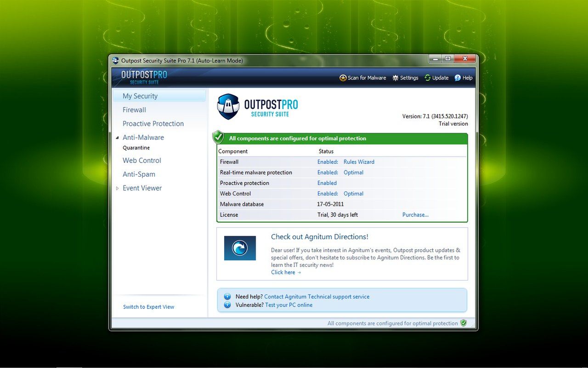Viewport: 588px width, 368px height.
Task: Click the Update label in toolbar
Action: point(440,78)
